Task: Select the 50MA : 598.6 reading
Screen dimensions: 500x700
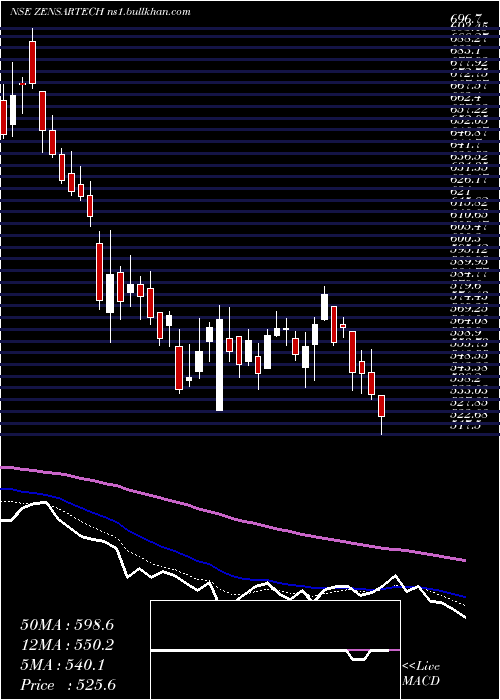Action: [x=67, y=625]
